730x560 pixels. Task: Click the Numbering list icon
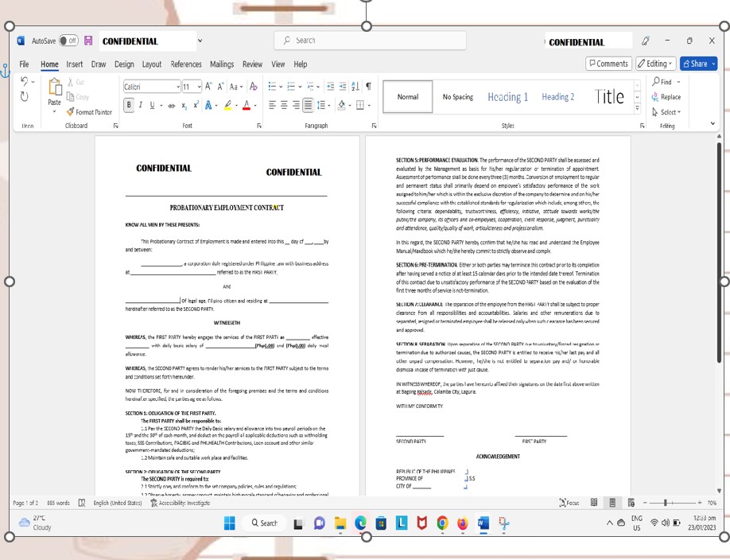[x=291, y=86]
